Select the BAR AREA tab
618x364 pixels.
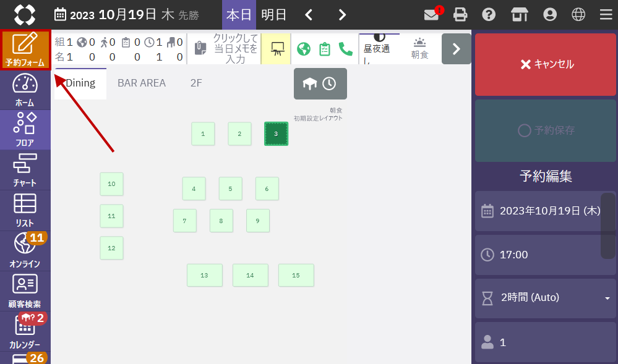142,83
